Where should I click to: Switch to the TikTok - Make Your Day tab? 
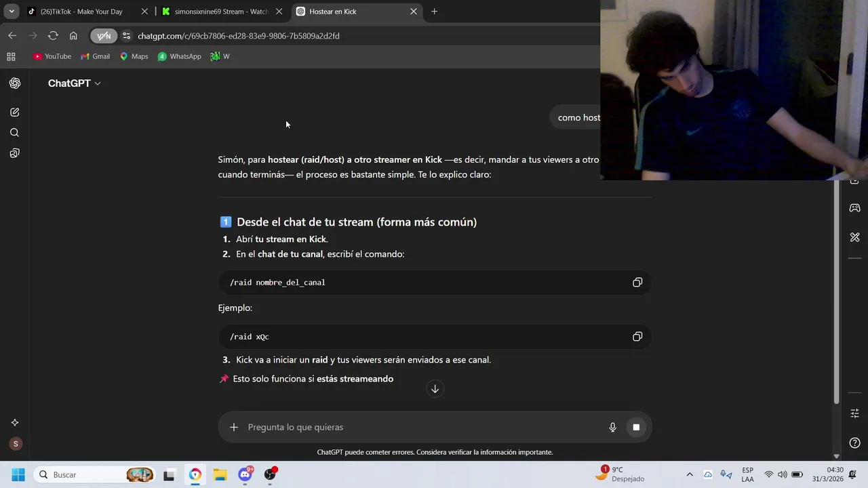tap(81, 12)
